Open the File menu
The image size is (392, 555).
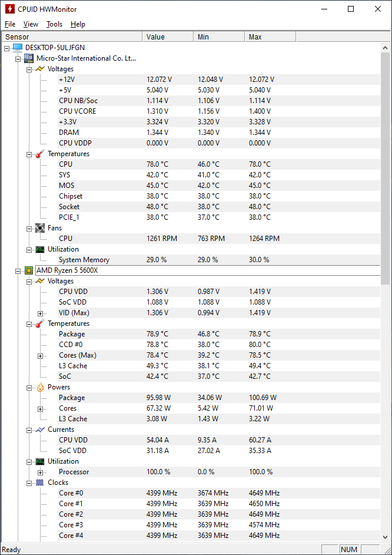click(x=10, y=24)
